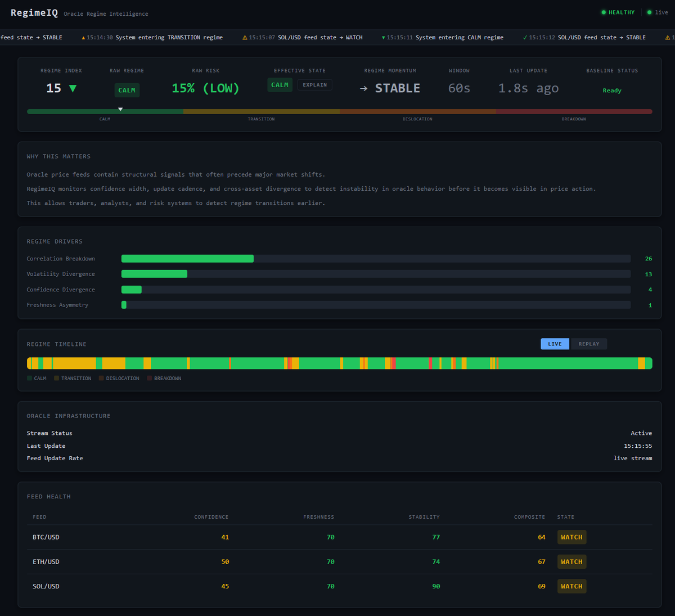
Task: Click the WHY THIS MATTERS heading
Action: click(x=58, y=156)
